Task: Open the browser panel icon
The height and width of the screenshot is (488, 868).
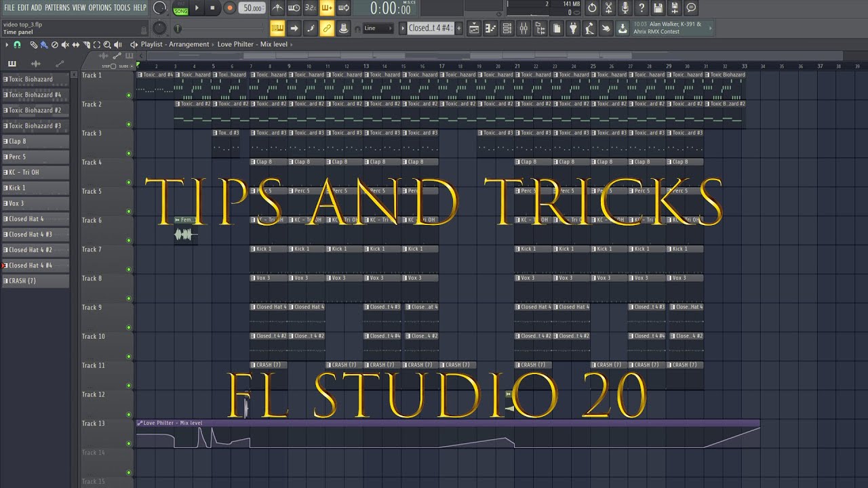Action: pyautogui.click(x=540, y=28)
